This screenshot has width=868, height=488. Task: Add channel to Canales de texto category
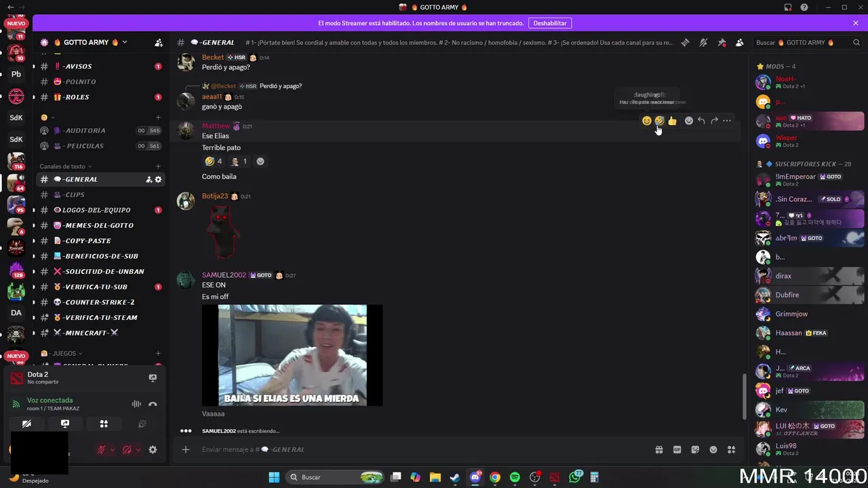click(158, 166)
